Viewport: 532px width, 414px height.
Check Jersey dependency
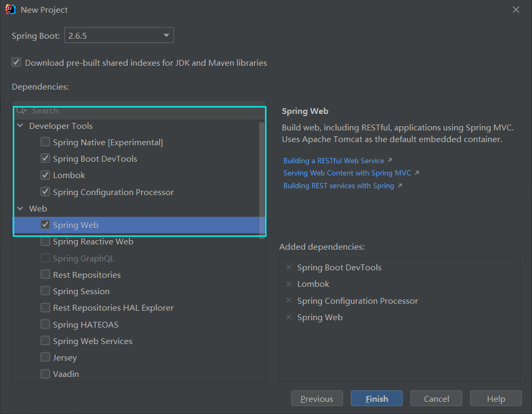[45, 357]
